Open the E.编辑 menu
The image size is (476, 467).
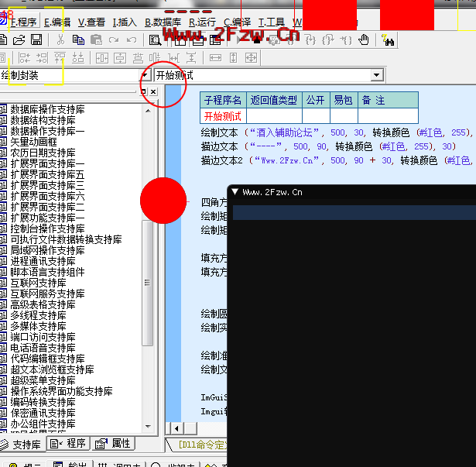click(x=57, y=22)
